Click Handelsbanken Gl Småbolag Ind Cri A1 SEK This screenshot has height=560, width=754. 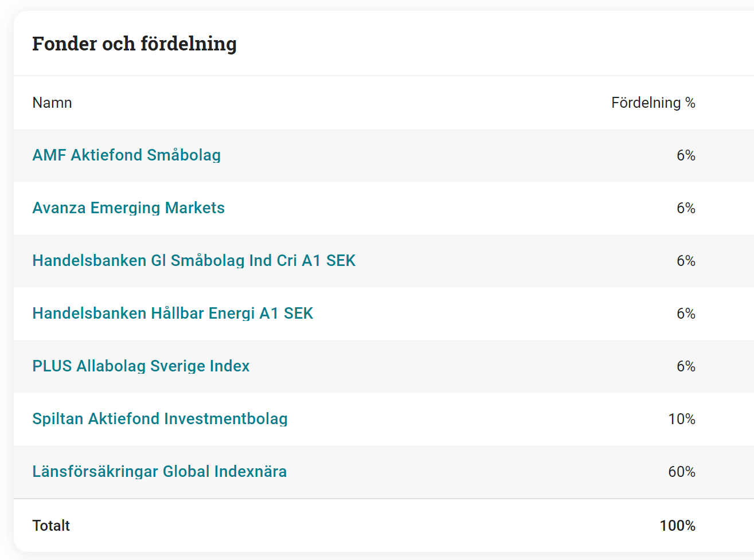pyautogui.click(x=194, y=261)
